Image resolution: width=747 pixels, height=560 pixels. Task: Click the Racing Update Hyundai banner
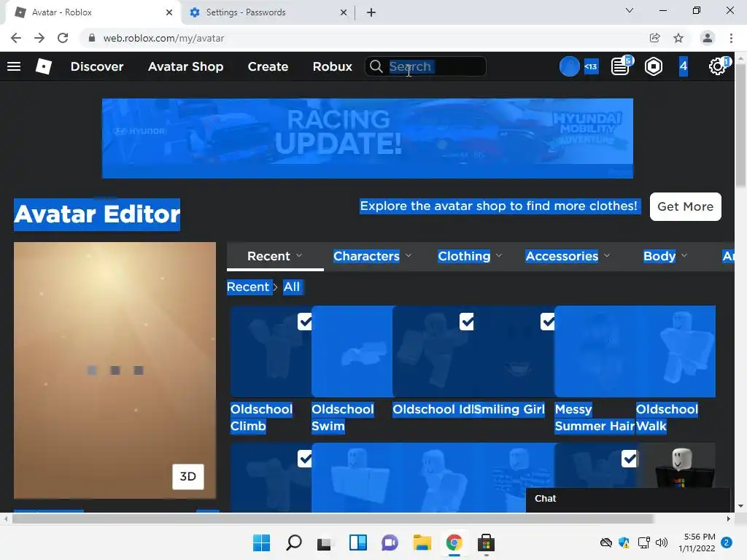(368, 138)
